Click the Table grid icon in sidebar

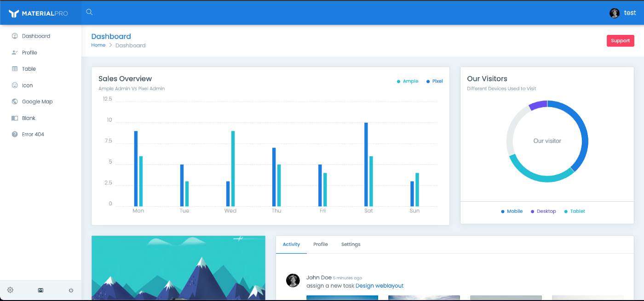tap(15, 69)
